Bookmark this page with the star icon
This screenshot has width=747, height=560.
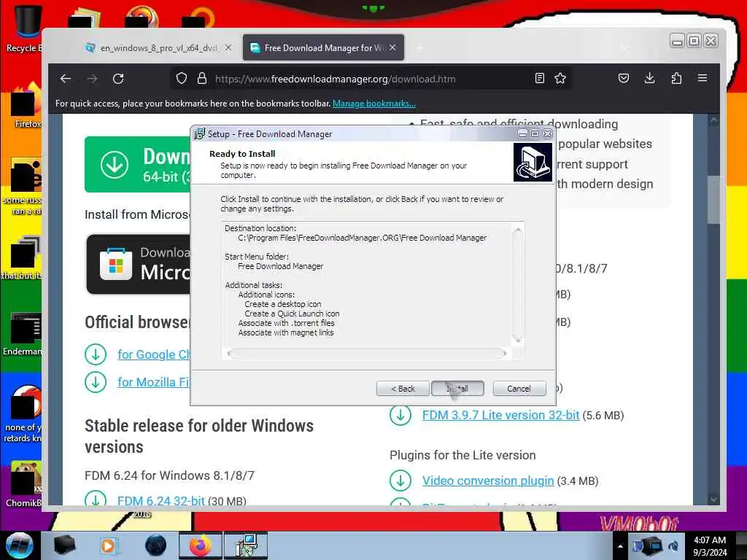point(560,78)
